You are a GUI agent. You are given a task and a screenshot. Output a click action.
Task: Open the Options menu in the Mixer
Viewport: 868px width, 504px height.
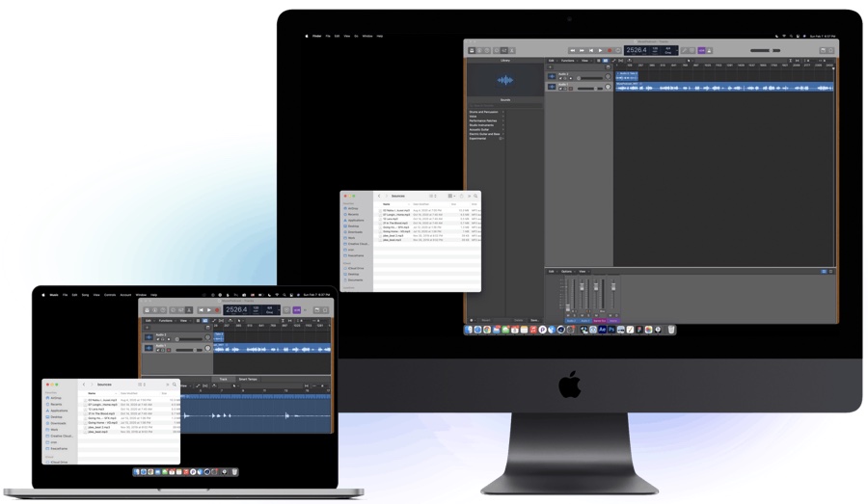567,271
